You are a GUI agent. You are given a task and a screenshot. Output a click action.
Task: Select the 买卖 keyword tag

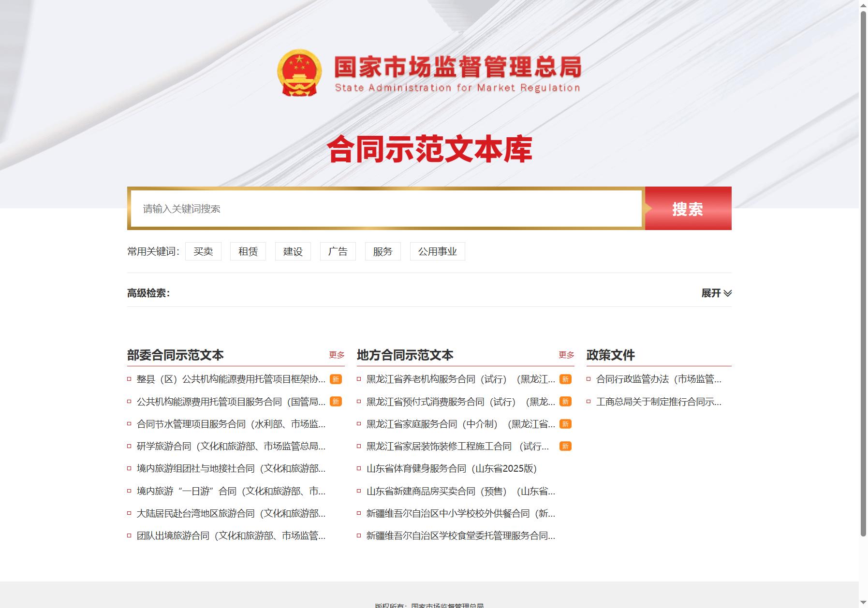coord(203,251)
